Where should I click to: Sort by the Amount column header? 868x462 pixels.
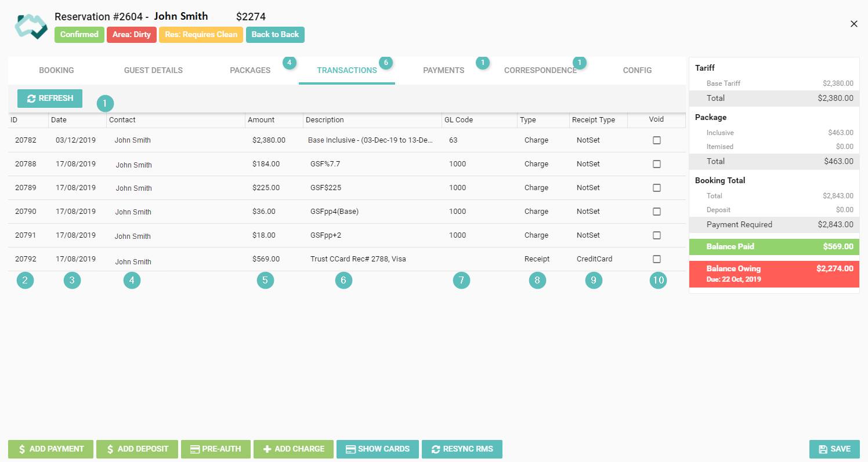tap(261, 120)
